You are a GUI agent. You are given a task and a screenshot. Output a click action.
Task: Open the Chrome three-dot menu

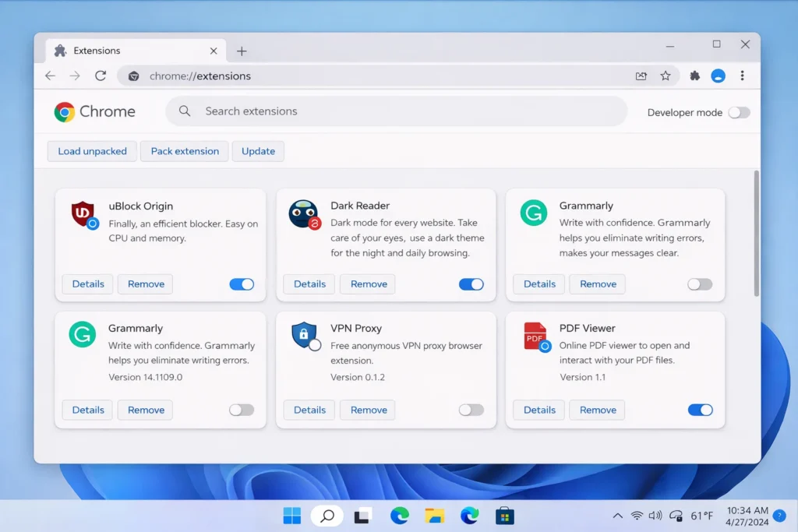pyautogui.click(x=743, y=76)
